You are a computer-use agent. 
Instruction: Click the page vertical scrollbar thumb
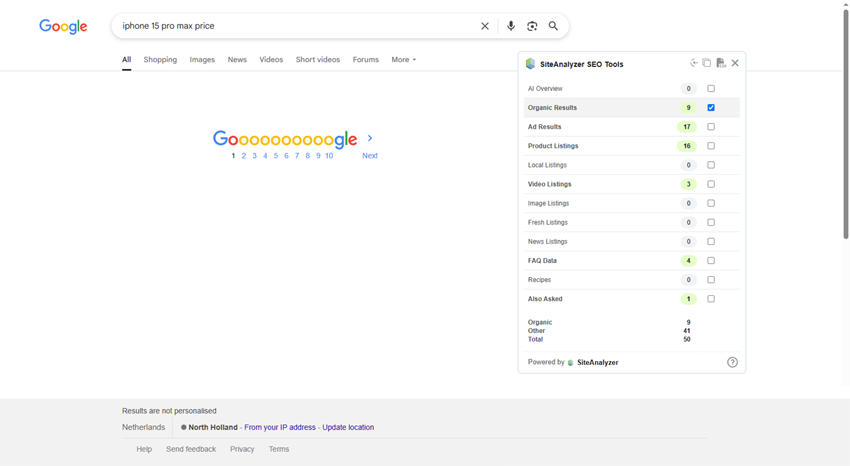(x=846, y=122)
